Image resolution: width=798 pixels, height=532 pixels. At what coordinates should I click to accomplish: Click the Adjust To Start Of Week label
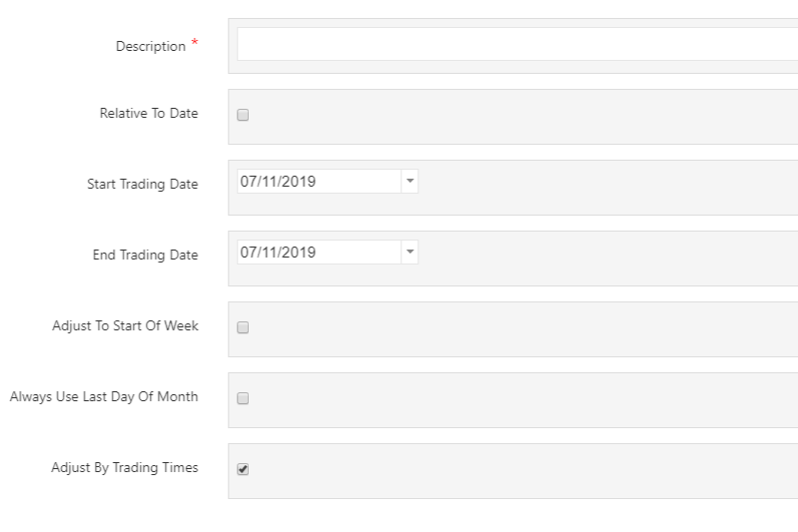click(125, 325)
